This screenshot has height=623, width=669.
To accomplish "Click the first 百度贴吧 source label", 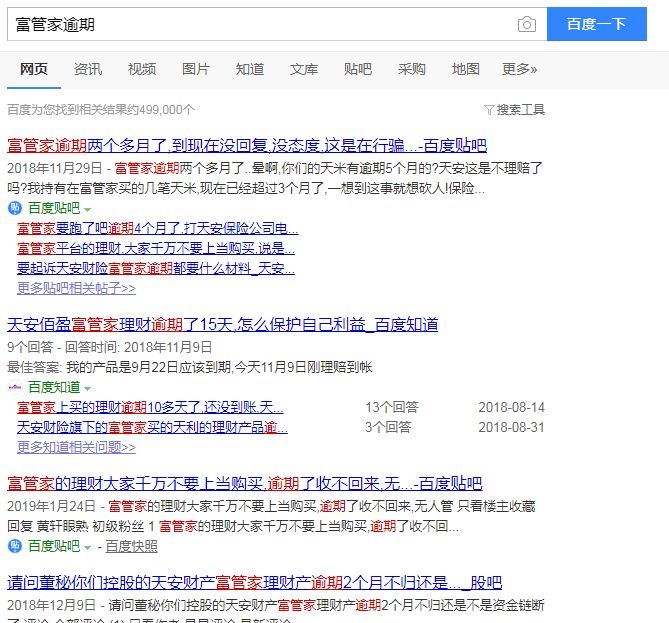I will tap(54, 208).
